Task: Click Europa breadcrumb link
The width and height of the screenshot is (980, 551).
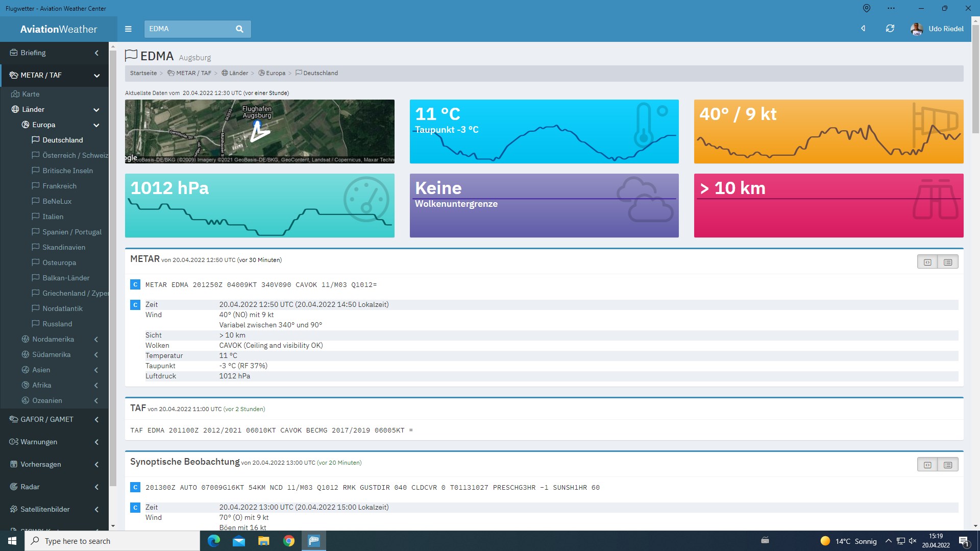Action: pos(272,73)
